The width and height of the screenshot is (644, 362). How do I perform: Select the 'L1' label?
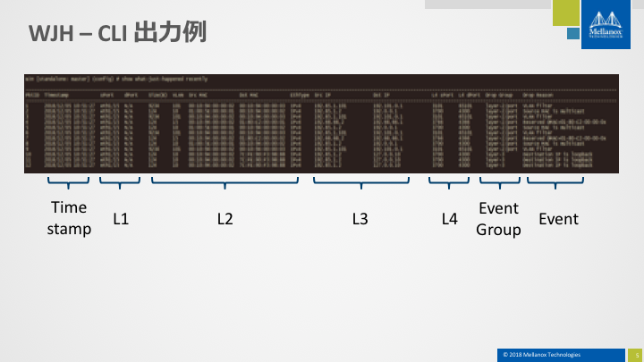point(121,219)
